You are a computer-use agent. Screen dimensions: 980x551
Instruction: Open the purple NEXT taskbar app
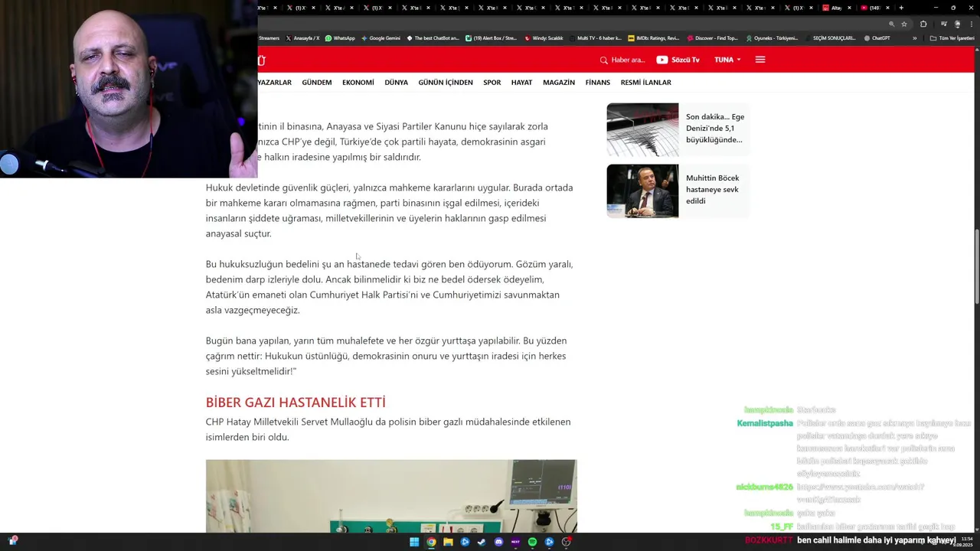pos(515,542)
